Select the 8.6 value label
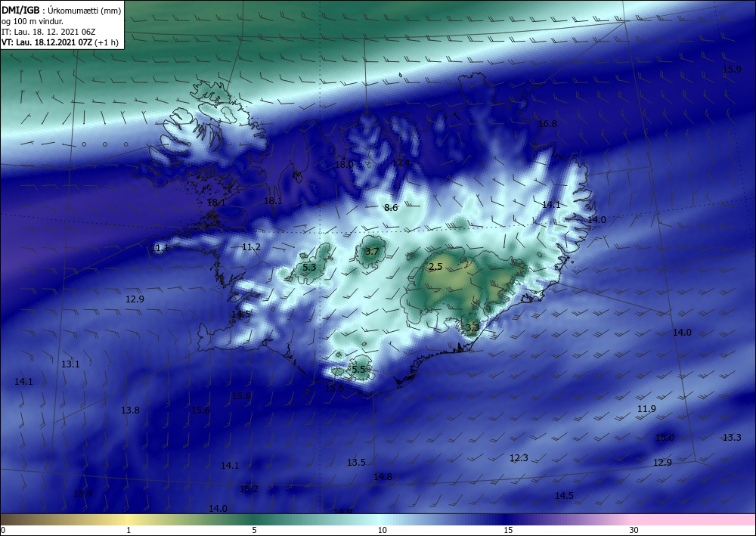Image resolution: width=756 pixels, height=536 pixels. 391,208
